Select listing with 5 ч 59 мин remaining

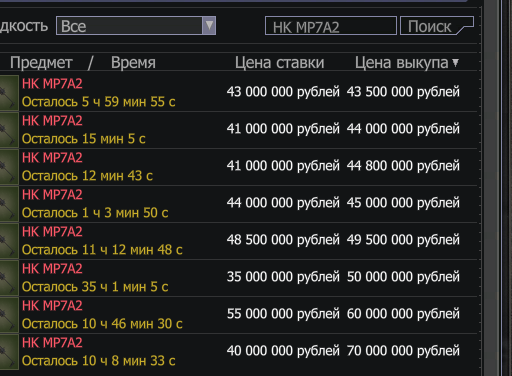(x=238, y=92)
